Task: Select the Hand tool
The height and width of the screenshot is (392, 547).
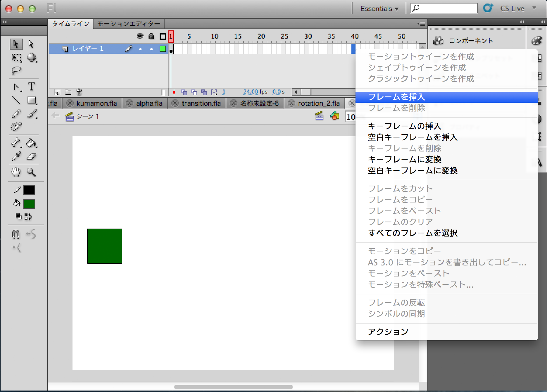Action: (16, 172)
